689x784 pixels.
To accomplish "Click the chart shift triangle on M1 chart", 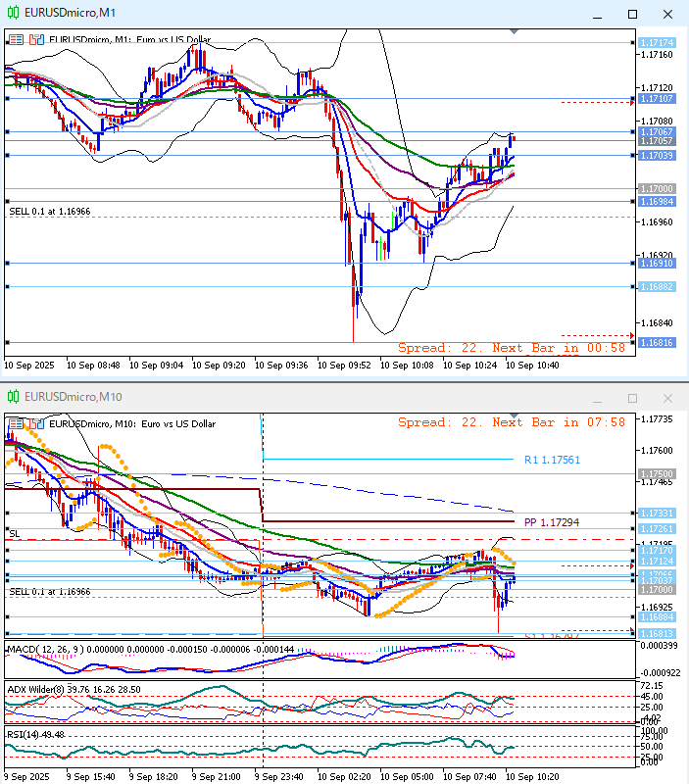I will point(514,31).
